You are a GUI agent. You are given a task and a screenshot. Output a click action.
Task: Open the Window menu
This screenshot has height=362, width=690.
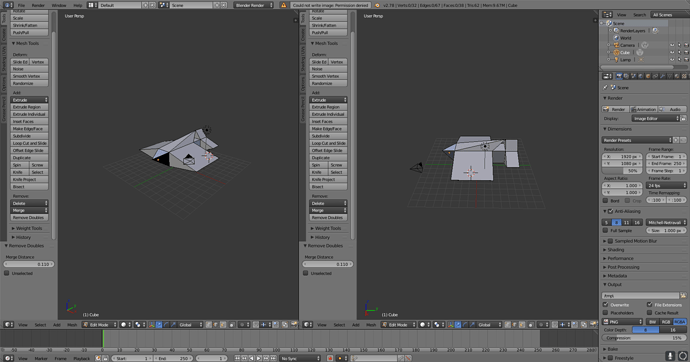59,5
